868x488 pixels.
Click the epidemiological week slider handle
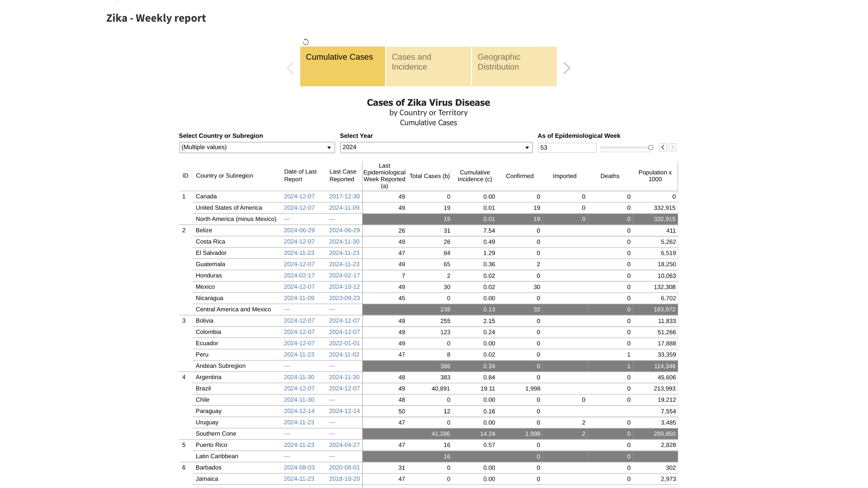point(651,148)
